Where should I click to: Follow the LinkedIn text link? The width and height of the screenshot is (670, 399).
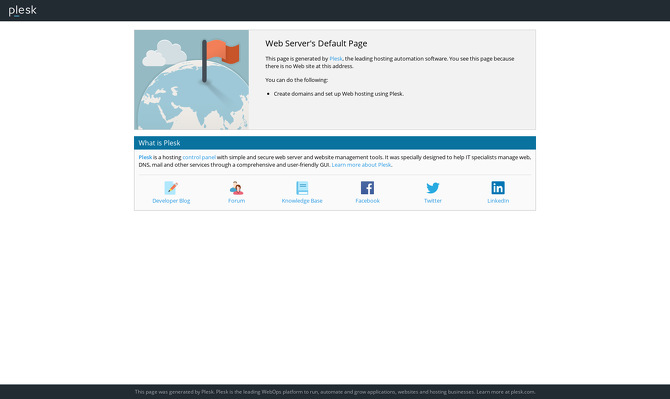coord(498,201)
